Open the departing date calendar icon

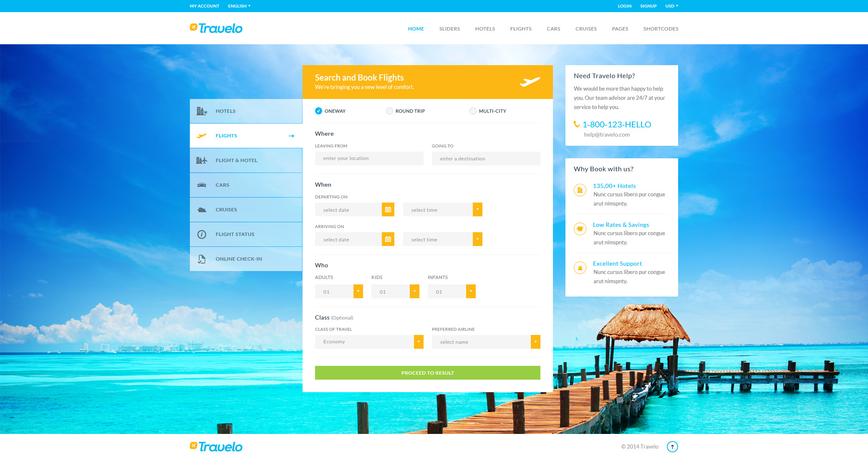click(x=388, y=209)
